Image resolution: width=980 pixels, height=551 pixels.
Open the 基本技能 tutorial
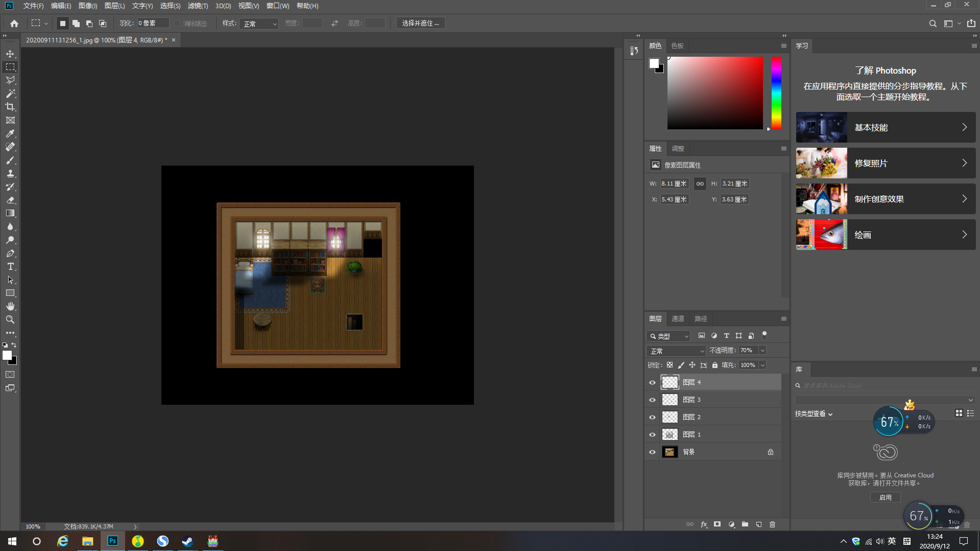(x=886, y=127)
